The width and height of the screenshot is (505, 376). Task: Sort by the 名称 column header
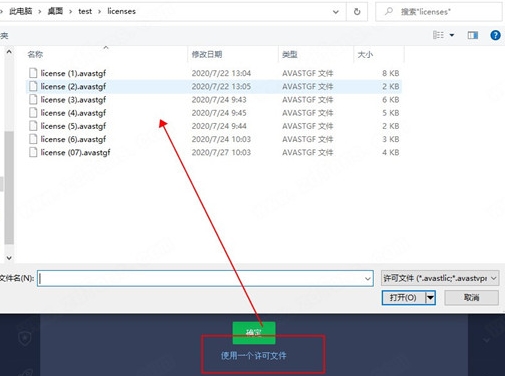click(x=35, y=54)
